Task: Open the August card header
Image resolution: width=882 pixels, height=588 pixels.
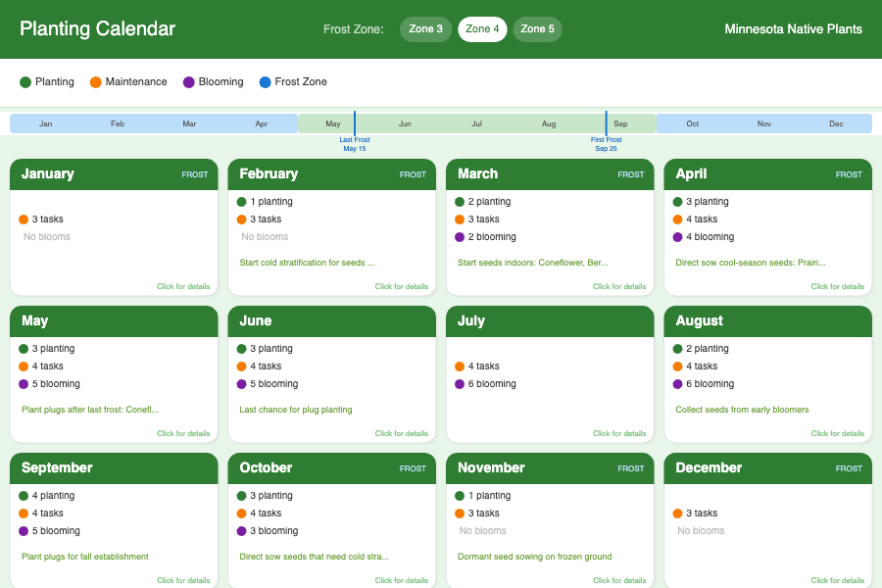Action: pos(767,321)
